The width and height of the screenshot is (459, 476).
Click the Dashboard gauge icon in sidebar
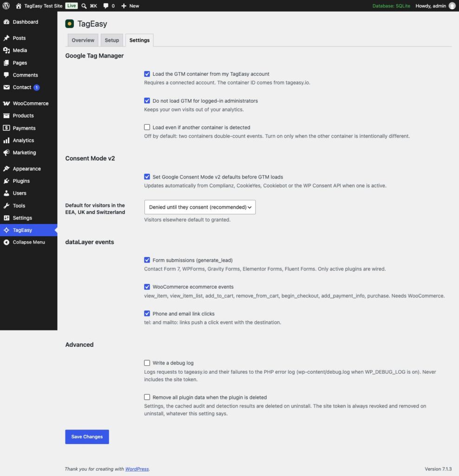7,22
